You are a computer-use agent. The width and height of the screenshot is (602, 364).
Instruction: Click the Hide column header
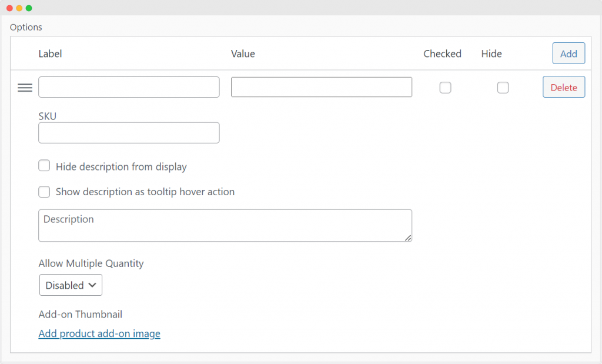pyautogui.click(x=491, y=54)
